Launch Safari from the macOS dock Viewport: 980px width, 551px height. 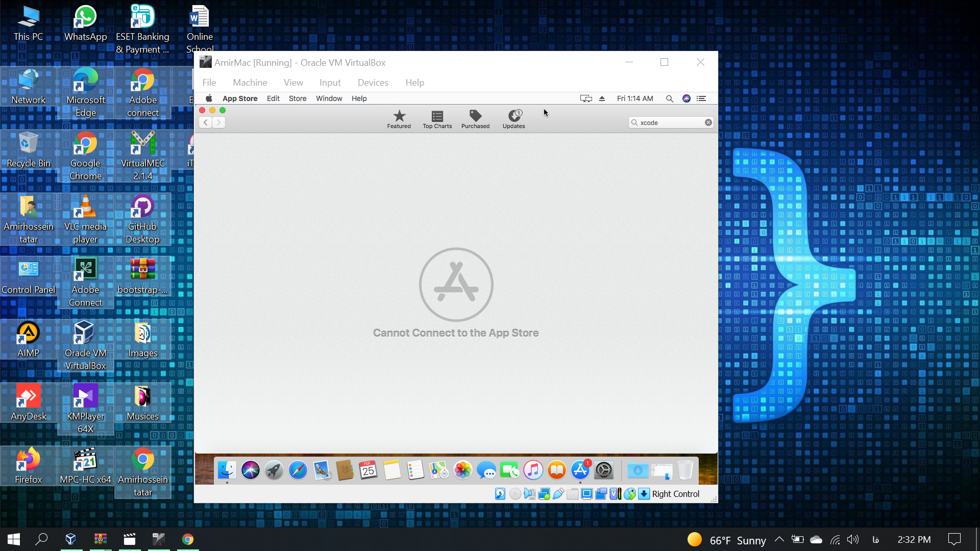pos(298,470)
